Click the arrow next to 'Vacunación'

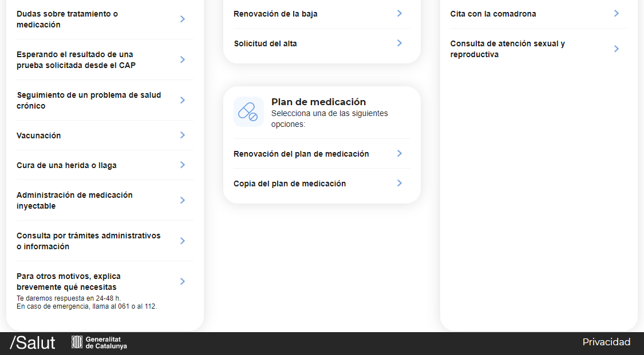(183, 135)
